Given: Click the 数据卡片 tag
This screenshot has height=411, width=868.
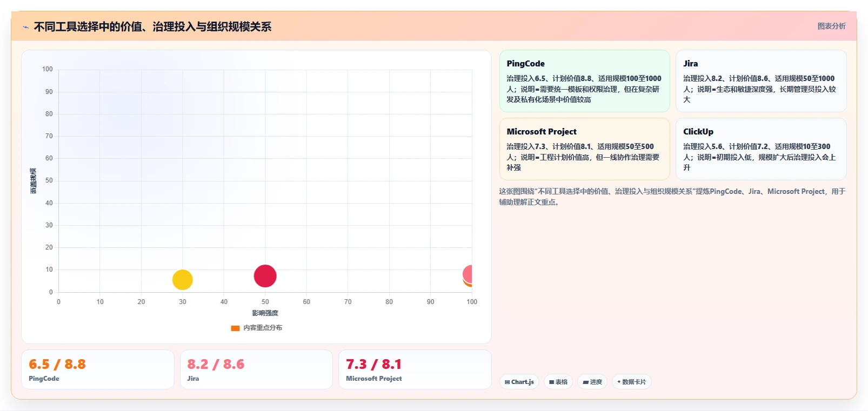Looking at the screenshot, I should 631,382.
